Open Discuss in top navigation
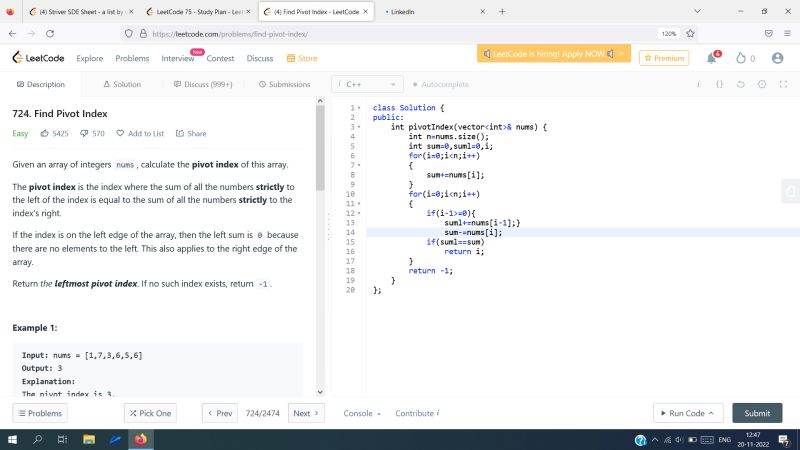Viewport: 800px width, 450px height. pos(260,58)
